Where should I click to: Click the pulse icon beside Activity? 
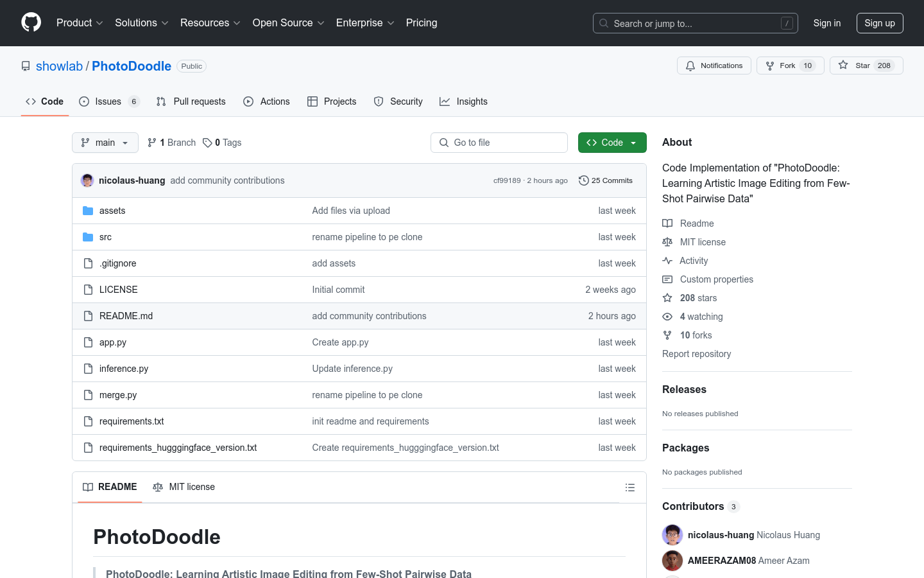pos(667,261)
